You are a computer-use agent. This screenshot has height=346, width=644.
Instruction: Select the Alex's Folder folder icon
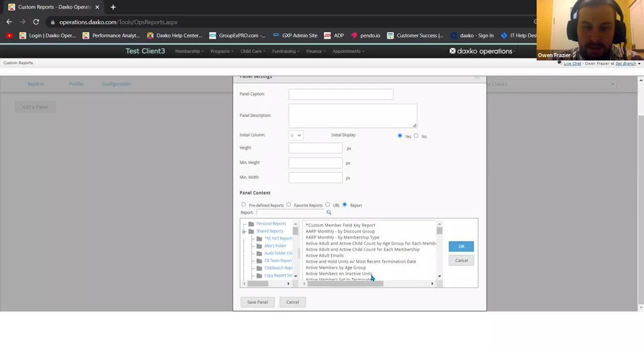coord(260,245)
